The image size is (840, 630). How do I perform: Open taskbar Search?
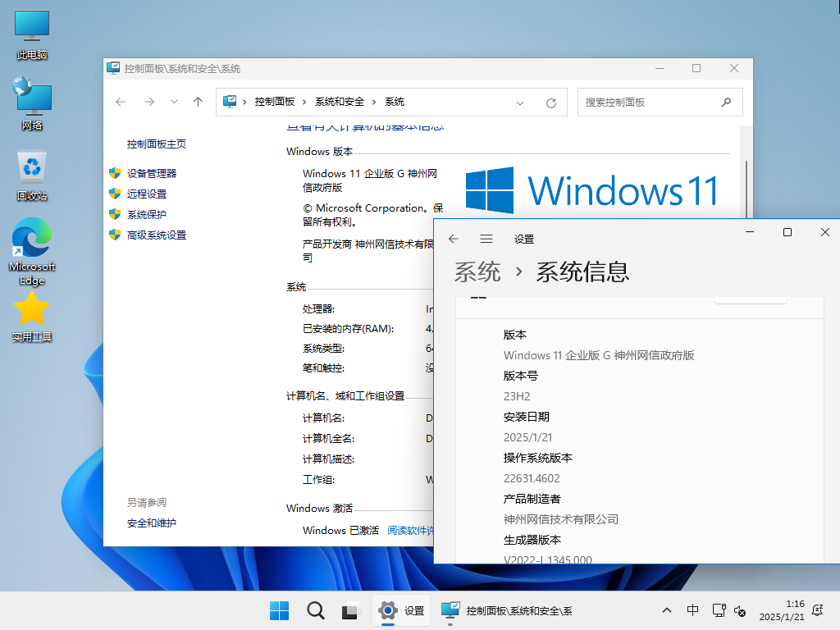316,610
